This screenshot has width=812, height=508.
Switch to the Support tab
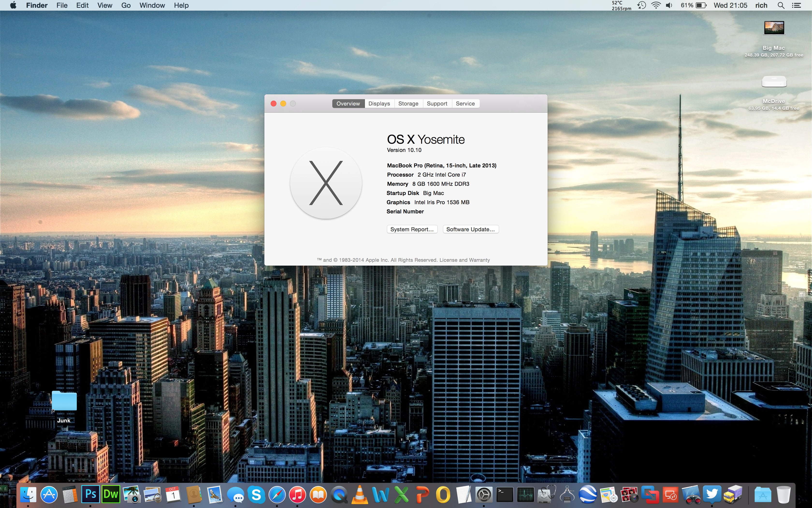pos(437,104)
